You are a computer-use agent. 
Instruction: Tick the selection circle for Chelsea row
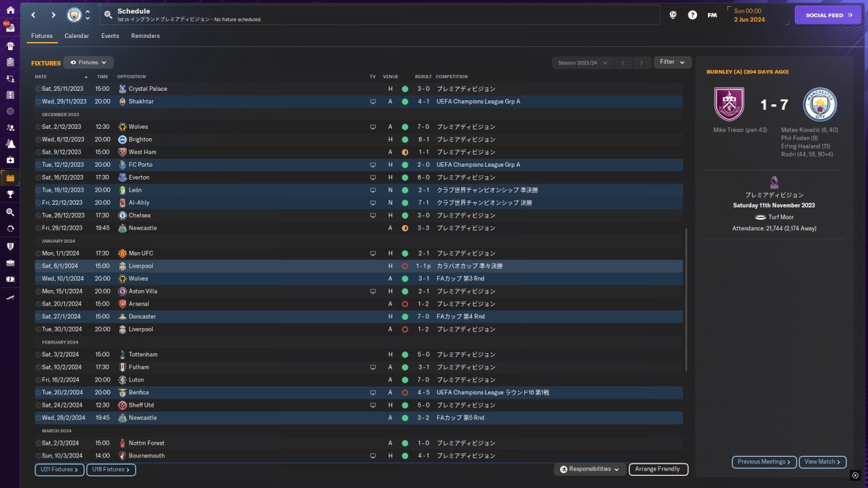tap(38, 216)
